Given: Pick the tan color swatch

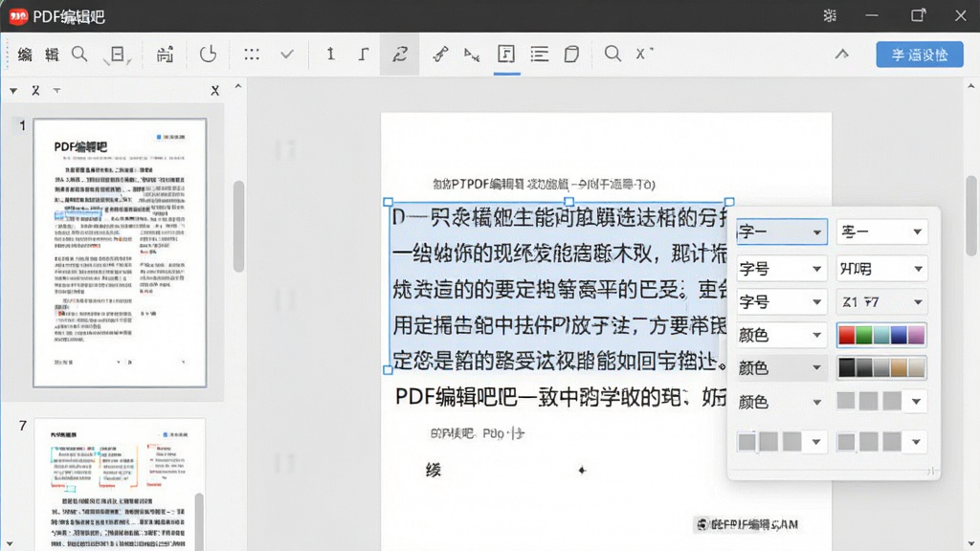Looking at the screenshot, I should [x=899, y=368].
